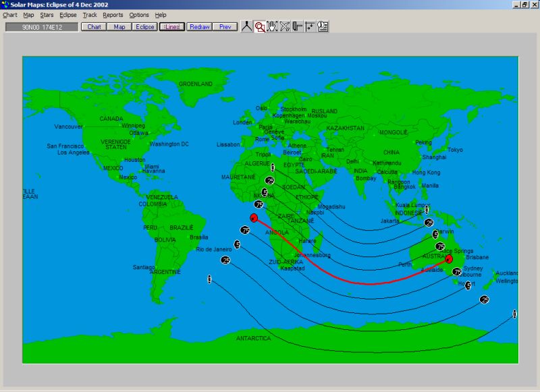The height and width of the screenshot is (392, 540).
Task: Open the Options menu
Action: (139, 15)
